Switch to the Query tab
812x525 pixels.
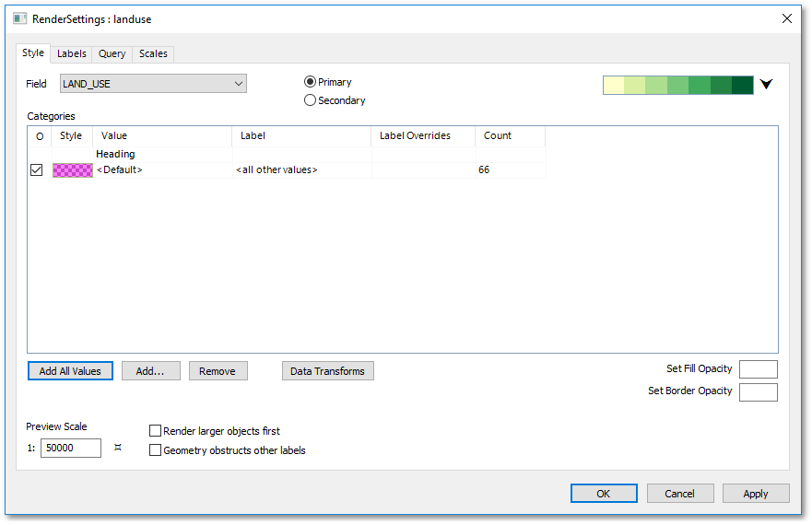tap(112, 53)
